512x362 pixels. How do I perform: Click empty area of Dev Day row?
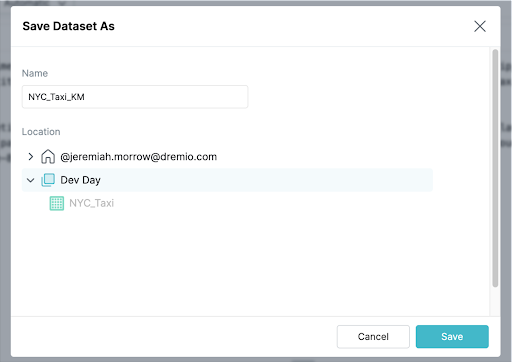click(x=267, y=180)
